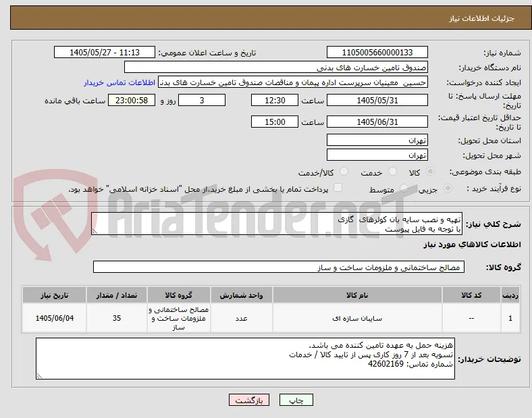The width and height of the screenshot is (532, 418).
Task: Click the توضیحات خریدار notes textarea
Action: (245, 359)
